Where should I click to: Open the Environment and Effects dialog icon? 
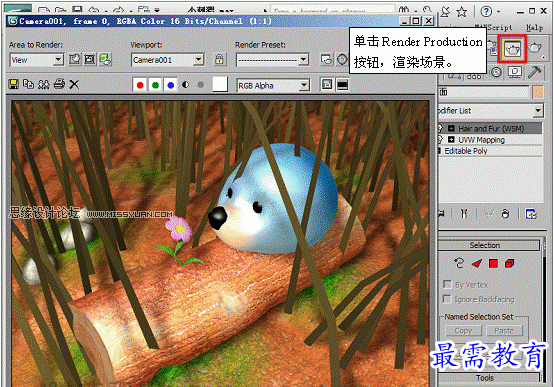click(326, 59)
